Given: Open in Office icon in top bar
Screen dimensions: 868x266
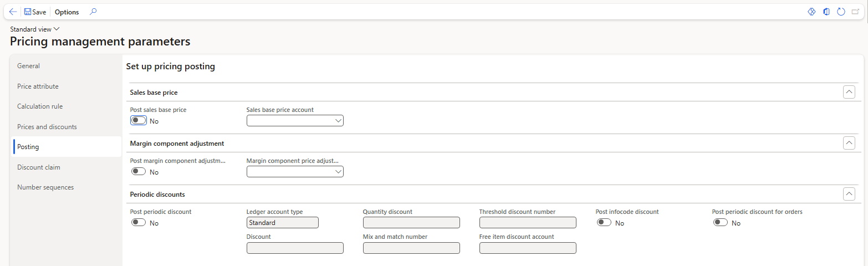Looking at the screenshot, I should [826, 12].
